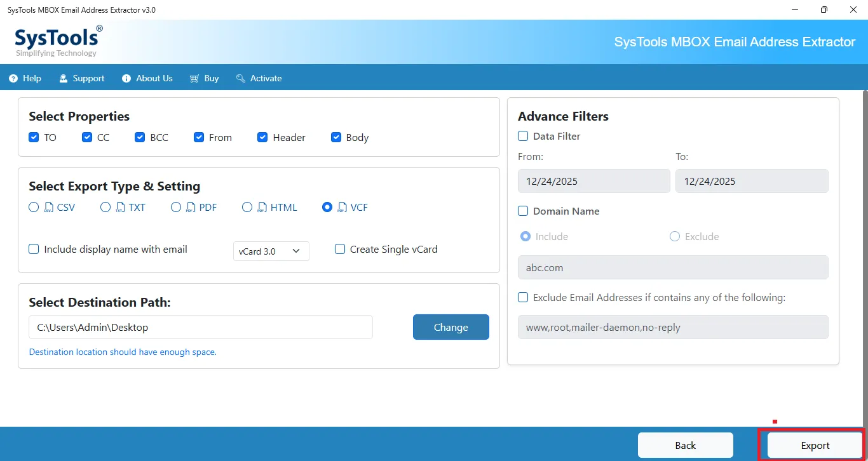Uncheck the Header property checkbox
Screen dimensions: 868x461
tap(262, 137)
